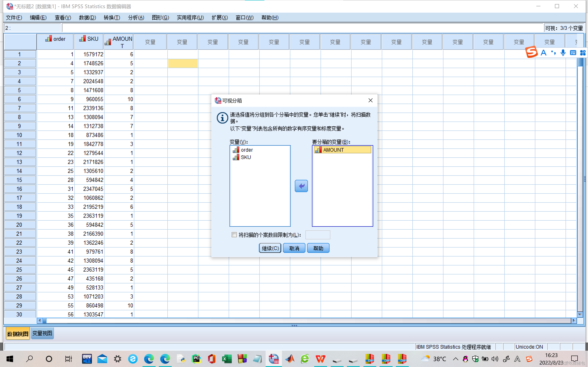Click the 取消 button in dialog
Image resolution: width=588 pixels, height=367 pixels.
tap(294, 248)
